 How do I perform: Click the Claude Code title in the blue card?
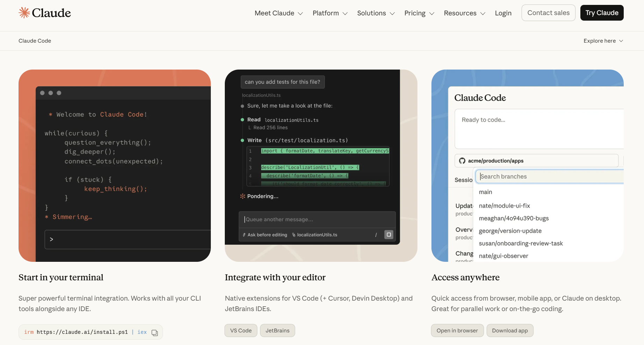(x=480, y=98)
